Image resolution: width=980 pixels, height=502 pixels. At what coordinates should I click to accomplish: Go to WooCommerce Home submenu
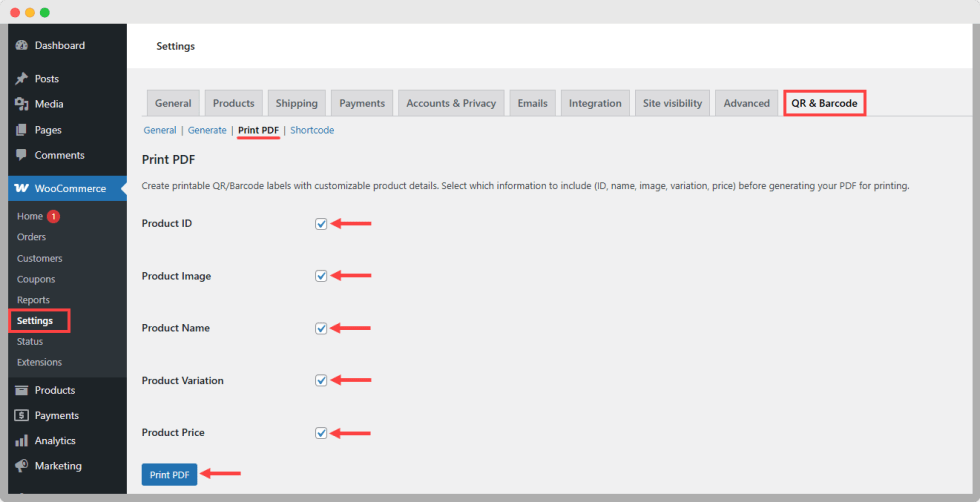(x=30, y=216)
